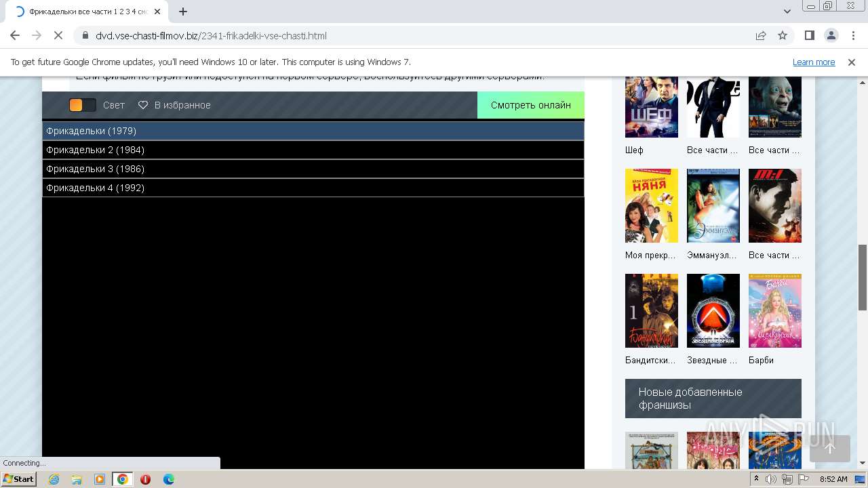Image resolution: width=868 pixels, height=488 pixels.
Task: Click the Смотреть онлайн button
Action: pyautogui.click(x=531, y=105)
